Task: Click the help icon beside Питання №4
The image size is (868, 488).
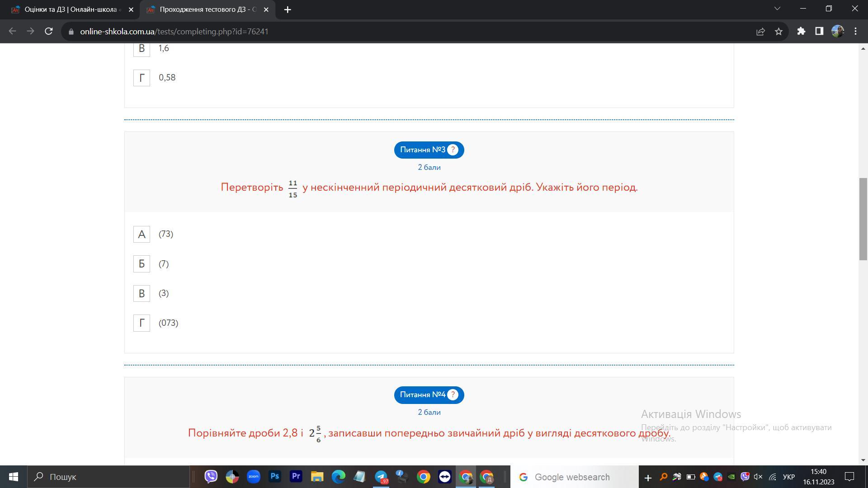Action: coord(453,395)
